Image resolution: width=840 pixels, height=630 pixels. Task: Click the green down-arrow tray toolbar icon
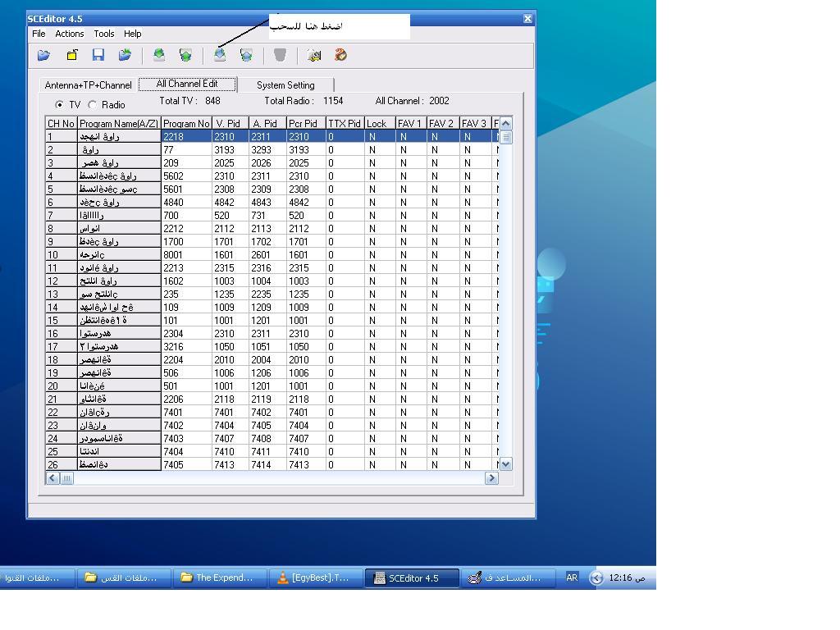(x=159, y=55)
